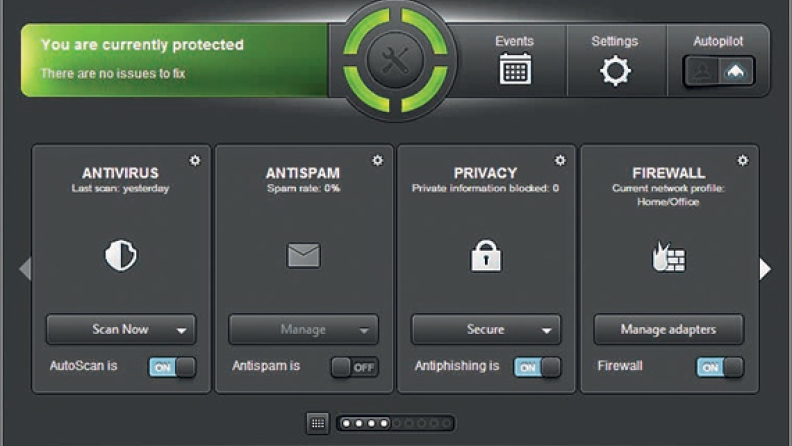
Task: Open the module grid overview icon
Action: [x=318, y=423]
